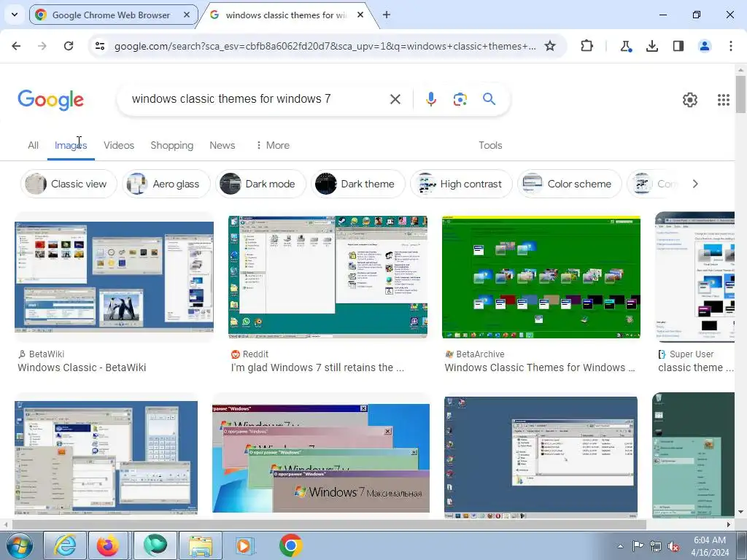The height and width of the screenshot is (560, 747).
Task: Search by image with Google Lens icon
Action: pos(460,99)
